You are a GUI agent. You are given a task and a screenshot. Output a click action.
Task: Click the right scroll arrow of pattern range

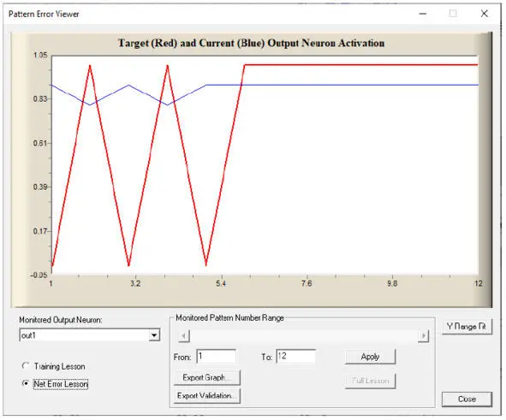pyautogui.click(x=423, y=336)
